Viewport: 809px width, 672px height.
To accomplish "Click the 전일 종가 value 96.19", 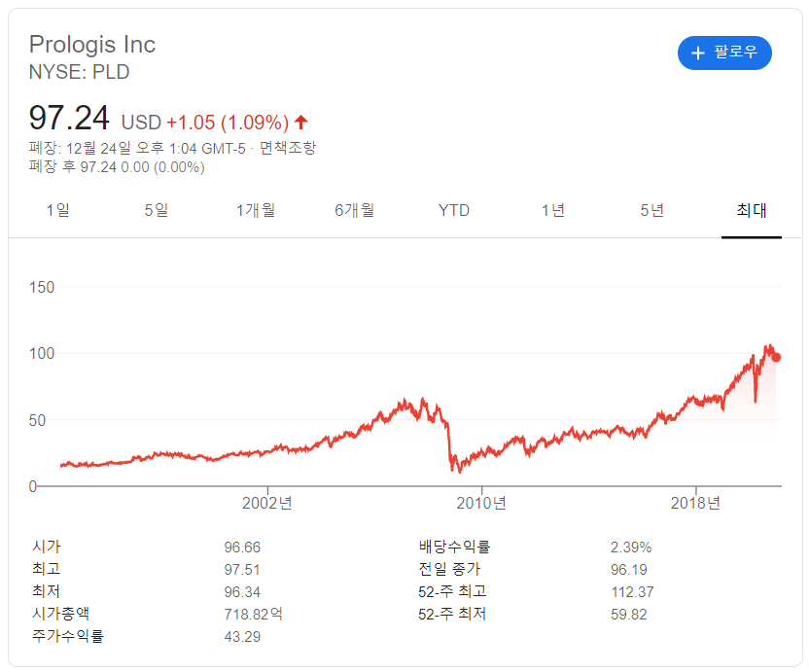I will tap(629, 570).
